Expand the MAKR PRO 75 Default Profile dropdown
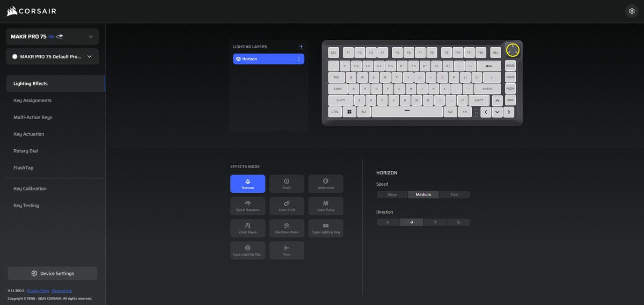Screen dimensions: 644x305 (53, 56)
